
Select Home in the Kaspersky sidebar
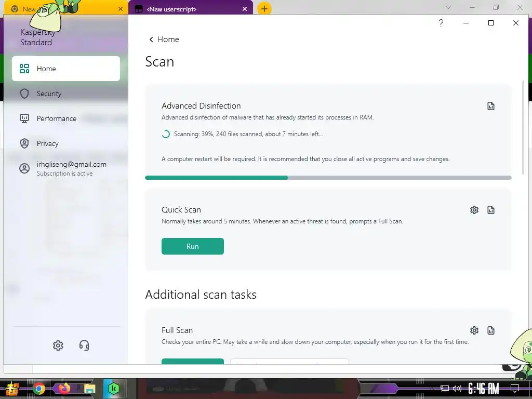tap(66, 69)
